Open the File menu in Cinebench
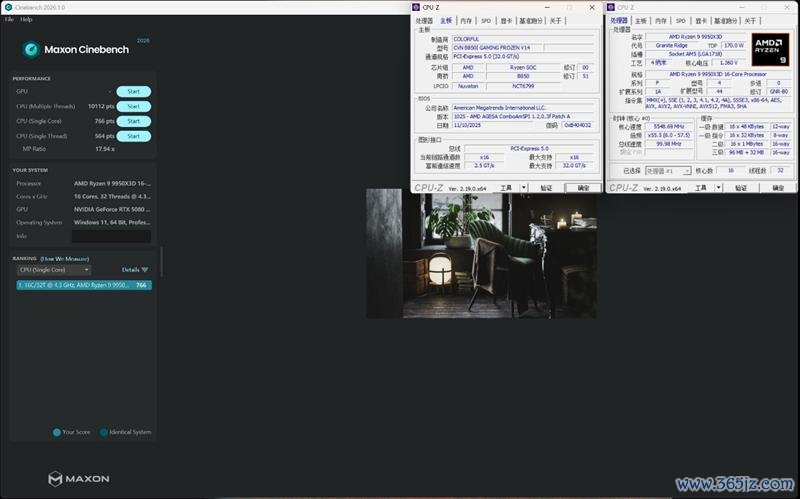Image resolution: width=800 pixels, height=499 pixels. coord(9,19)
